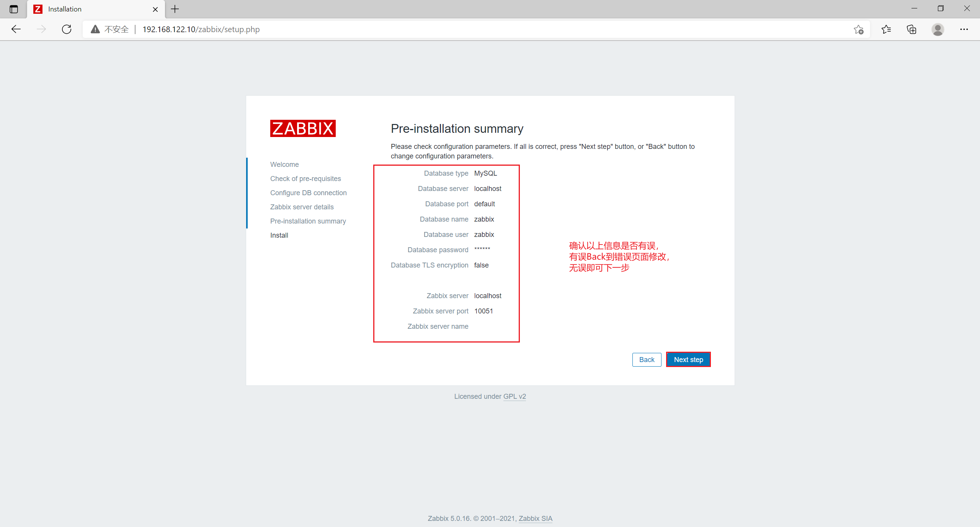Screen dimensions: 980x527
Task: Click the Database user zabbix value
Action: click(484, 235)
